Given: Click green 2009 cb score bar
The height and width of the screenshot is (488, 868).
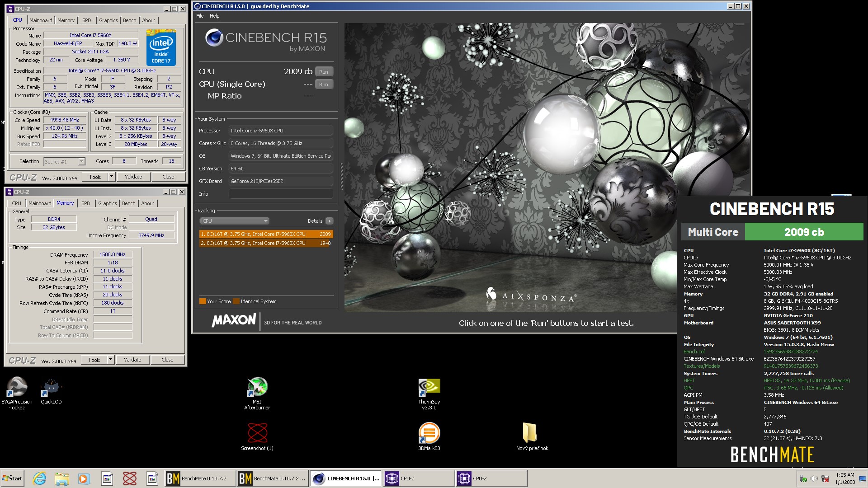Looking at the screenshot, I should point(804,232).
